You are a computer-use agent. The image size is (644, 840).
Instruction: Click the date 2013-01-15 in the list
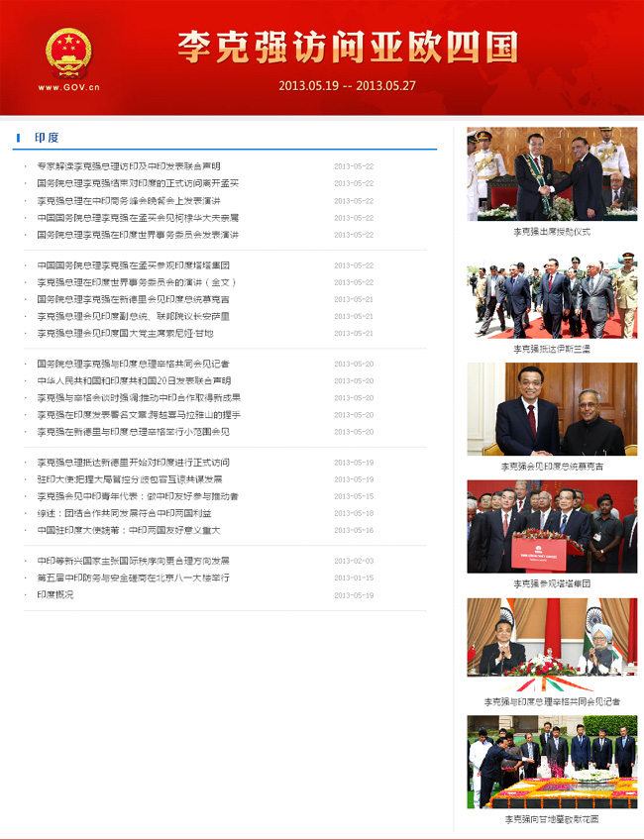click(x=354, y=578)
